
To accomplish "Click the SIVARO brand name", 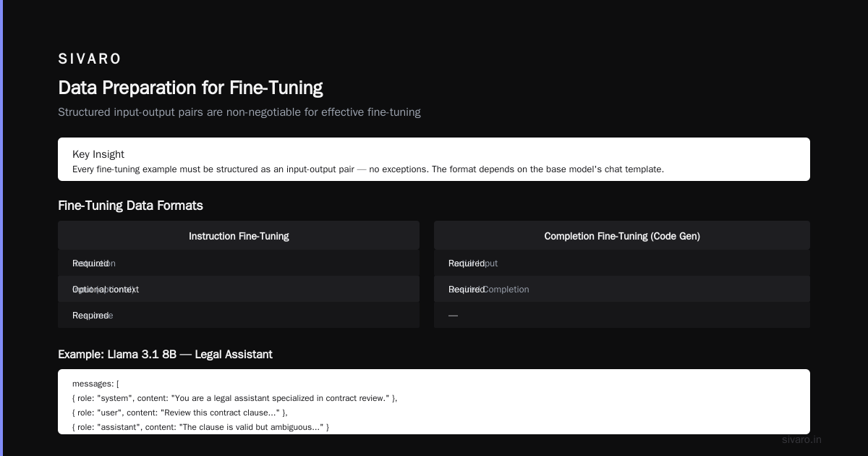I will tap(90, 59).
